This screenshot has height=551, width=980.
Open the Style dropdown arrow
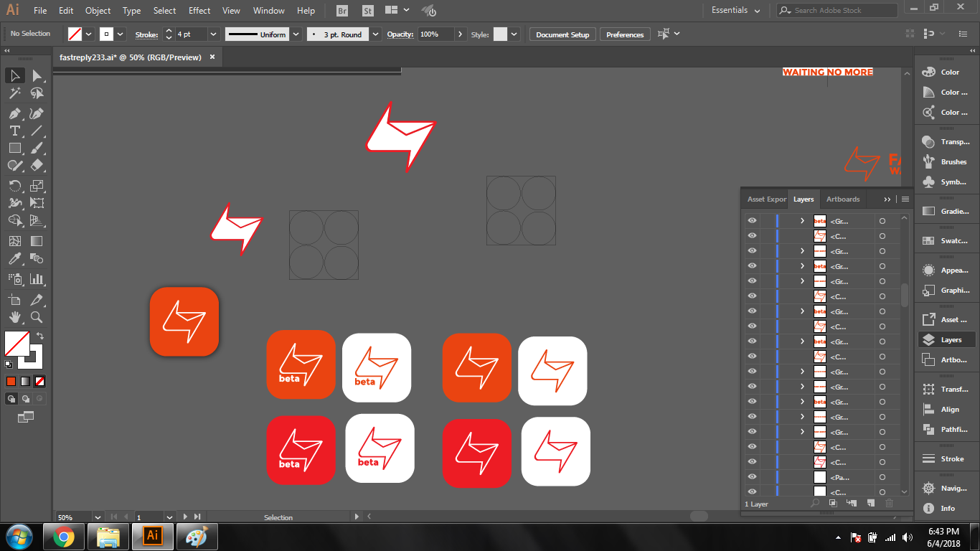(x=515, y=34)
